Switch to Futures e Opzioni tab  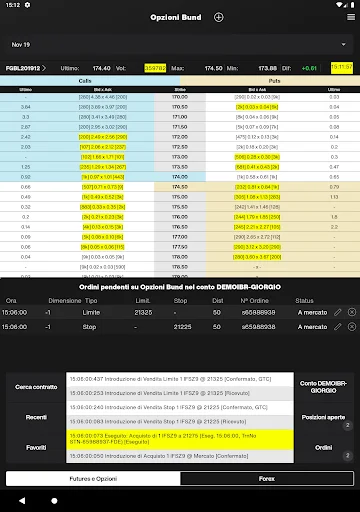coord(93,479)
